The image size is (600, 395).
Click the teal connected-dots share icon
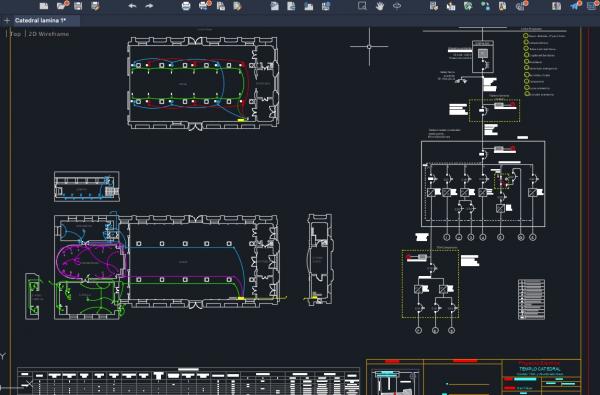[485, 6]
